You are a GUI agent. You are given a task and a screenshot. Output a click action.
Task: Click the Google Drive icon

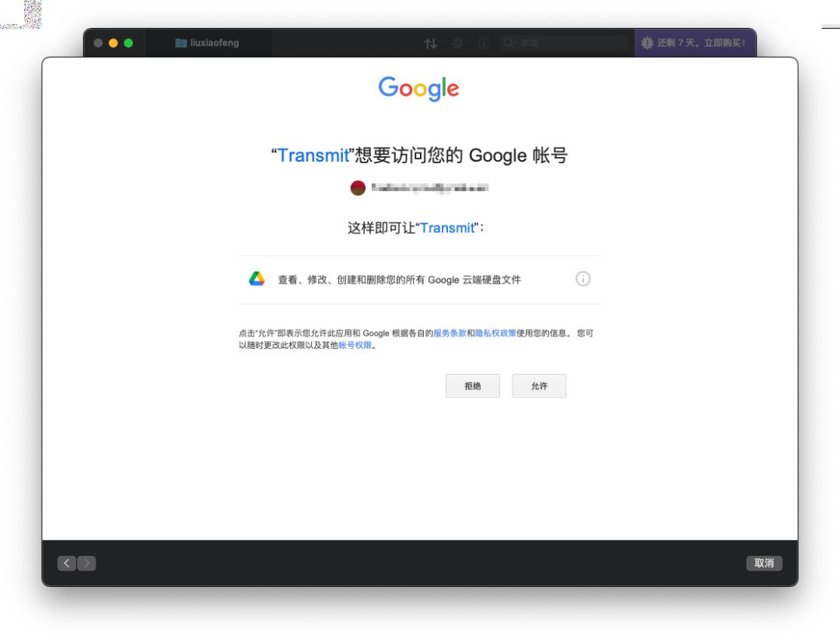pyautogui.click(x=257, y=279)
